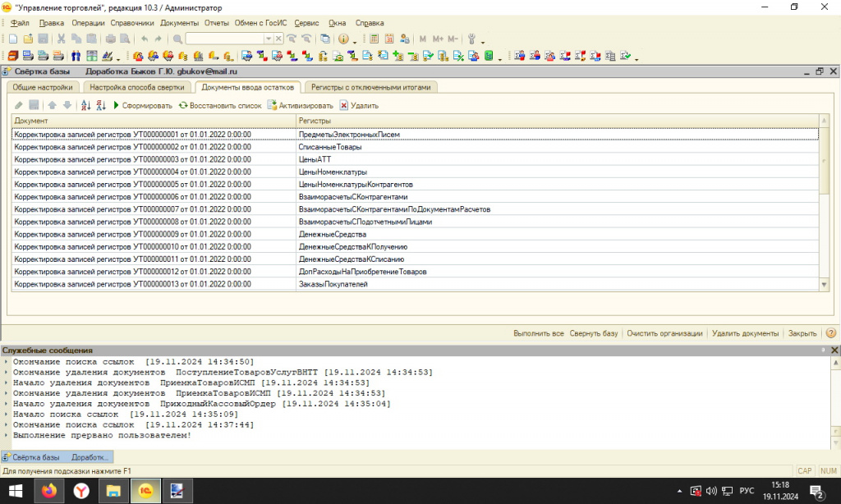Image resolution: width=841 pixels, height=504 pixels.
Task: Click Очистить организации button
Action: 664,333
